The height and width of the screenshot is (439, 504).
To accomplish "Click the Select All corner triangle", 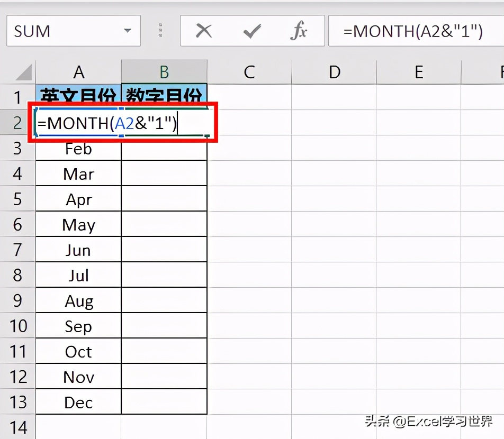I will click(24, 72).
